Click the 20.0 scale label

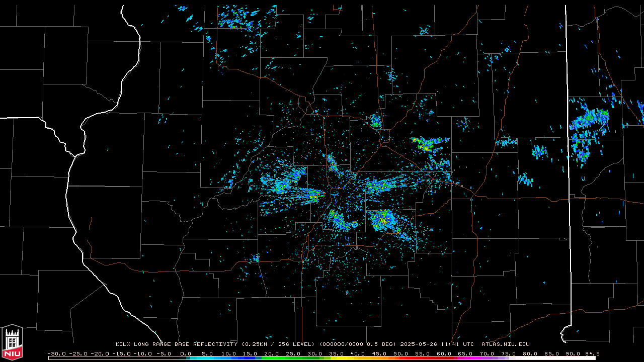pos(272,353)
